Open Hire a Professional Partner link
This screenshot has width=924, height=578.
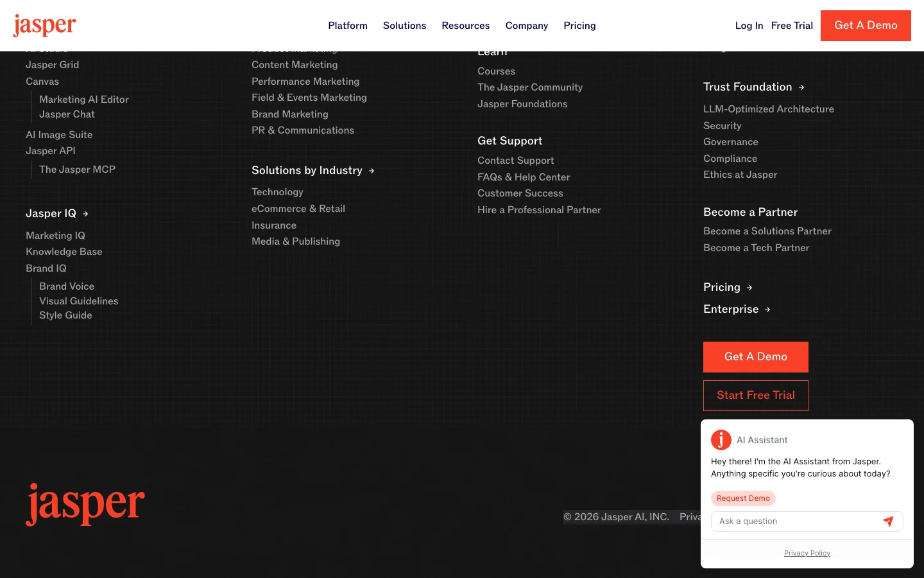pyautogui.click(x=539, y=210)
